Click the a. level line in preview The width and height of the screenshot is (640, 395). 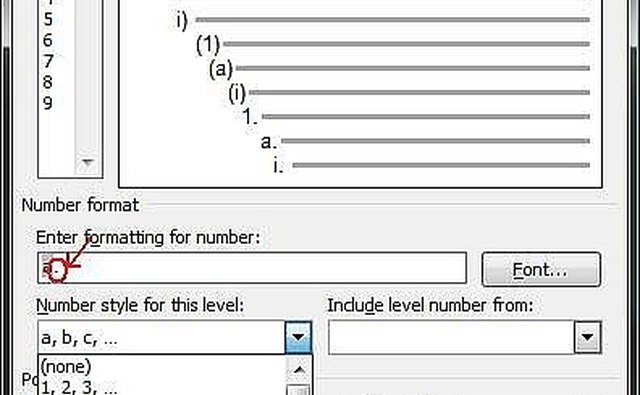425,141
